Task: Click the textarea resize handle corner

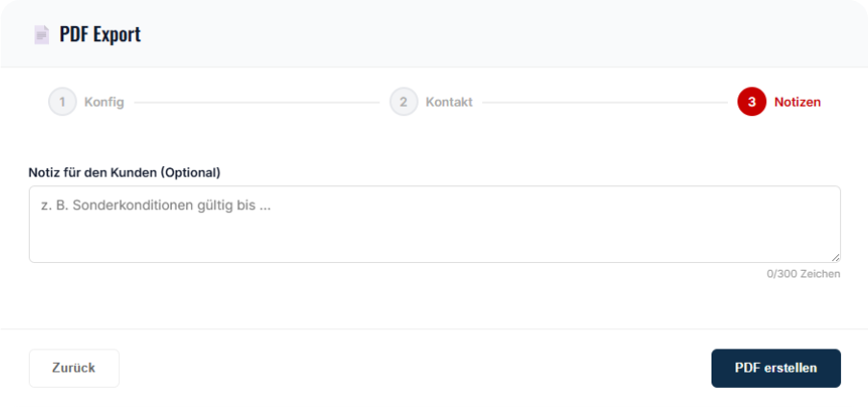Action: pyautogui.click(x=835, y=257)
